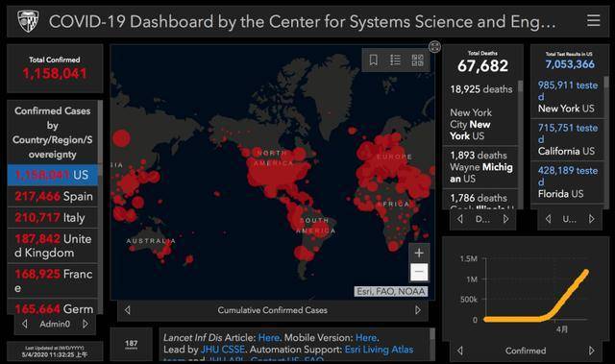This screenshot has width=615, height=364.
Task: Show the map legend list icon
Action: coord(395,60)
